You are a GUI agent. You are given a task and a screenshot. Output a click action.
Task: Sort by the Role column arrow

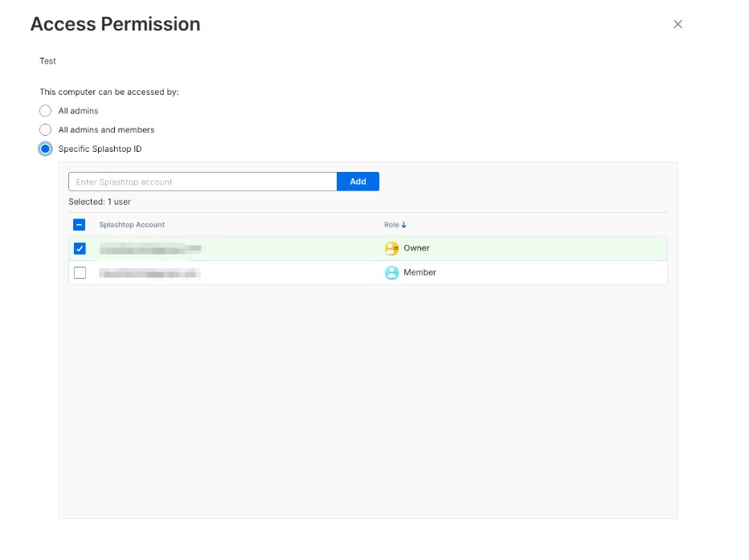403,225
